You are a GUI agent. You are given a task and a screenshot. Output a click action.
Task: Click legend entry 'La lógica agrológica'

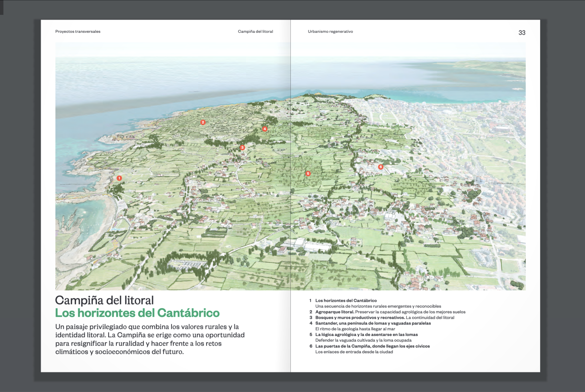click(x=366, y=334)
